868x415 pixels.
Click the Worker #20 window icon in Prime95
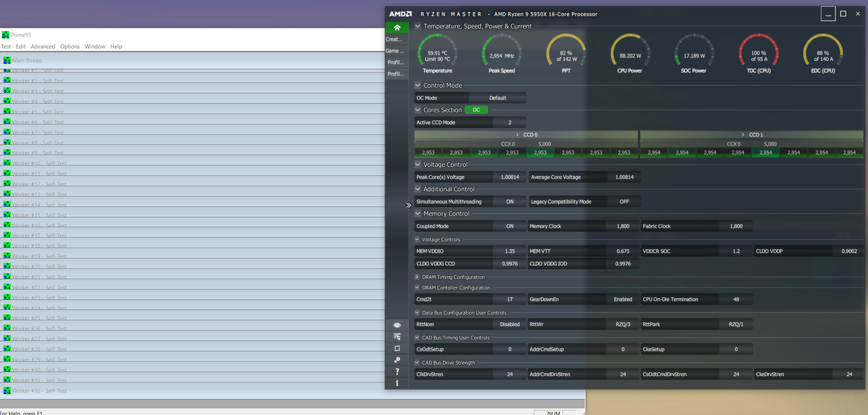(x=7, y=267)
